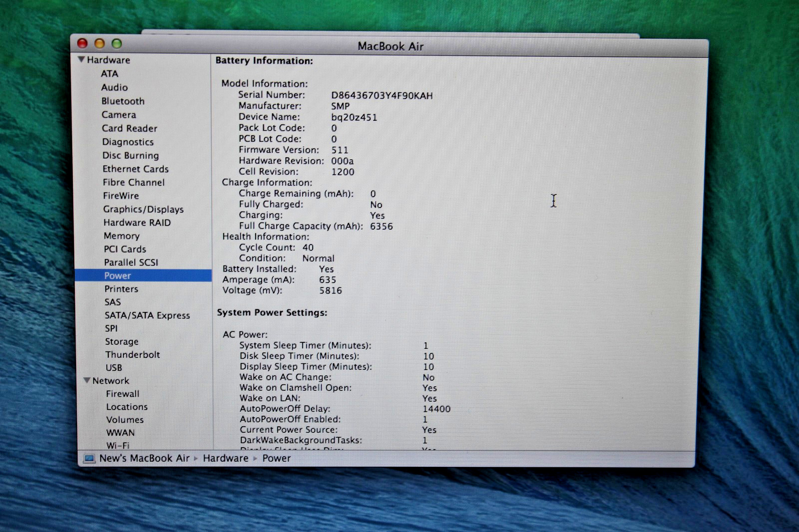799x532 pixels.
Task: Select Graphics/Displays in the sidebar
Action: pos(143,209)
